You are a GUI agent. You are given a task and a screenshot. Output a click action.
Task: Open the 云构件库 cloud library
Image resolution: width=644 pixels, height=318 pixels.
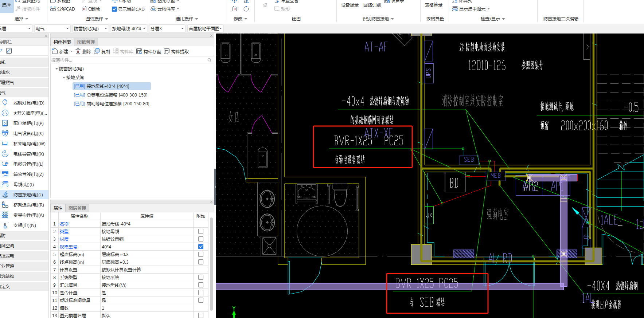click(x=165, y=9)
